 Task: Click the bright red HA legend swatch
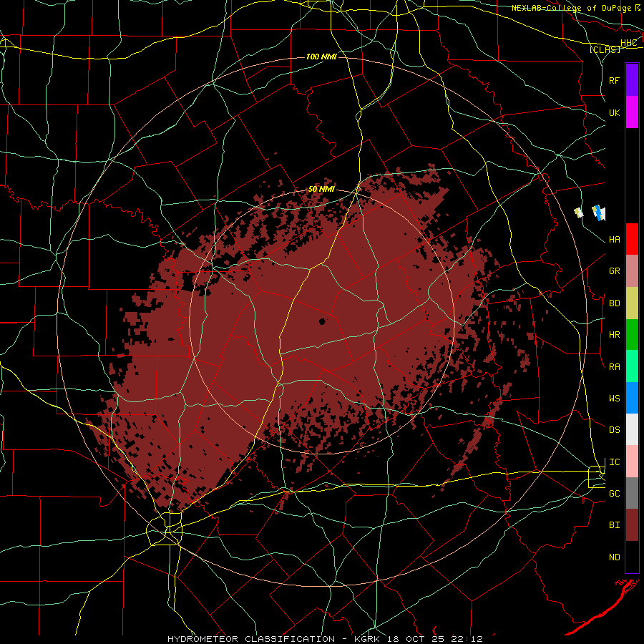pyautogui.click(x=632, y=239)
